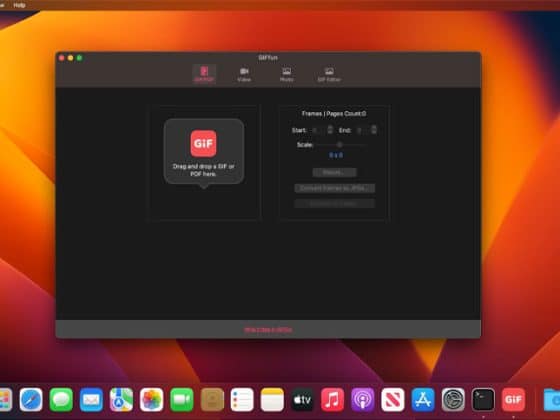Image resolution: width=560 pixels, height=420 pixels.
Task: Click the Start frame stepper arrows
Action: point(330,130)
